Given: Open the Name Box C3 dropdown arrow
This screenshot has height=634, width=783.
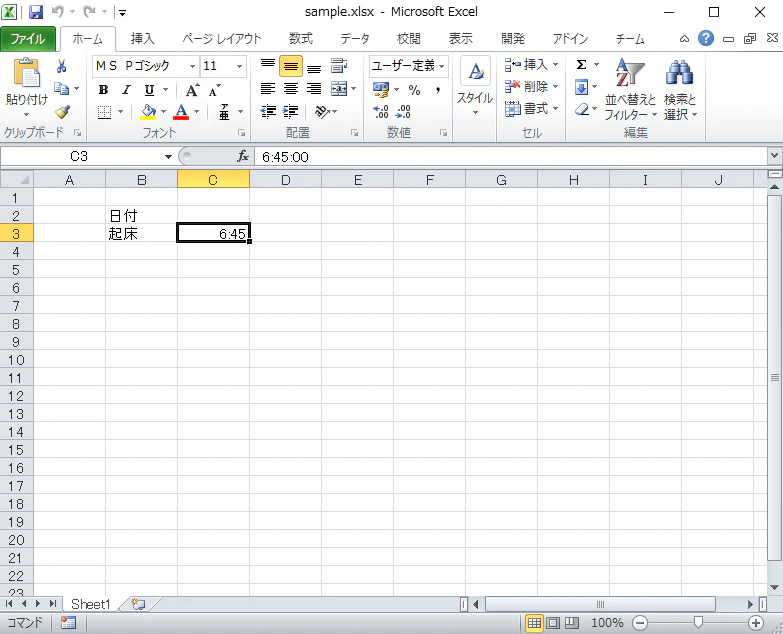Looking at the screenshot, I should pyautogui.click(x=168, y=157).
